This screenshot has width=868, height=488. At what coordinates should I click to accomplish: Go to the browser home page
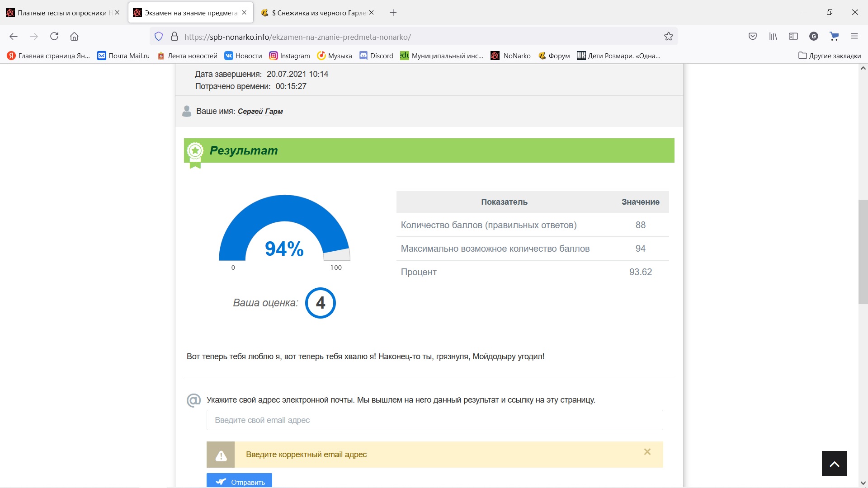coord(74,36)
